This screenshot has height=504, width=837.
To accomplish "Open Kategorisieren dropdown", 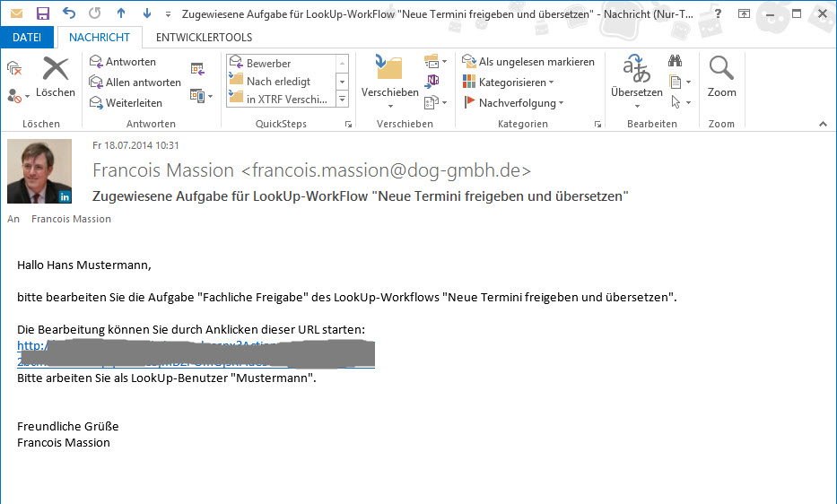I will point(508,83).
